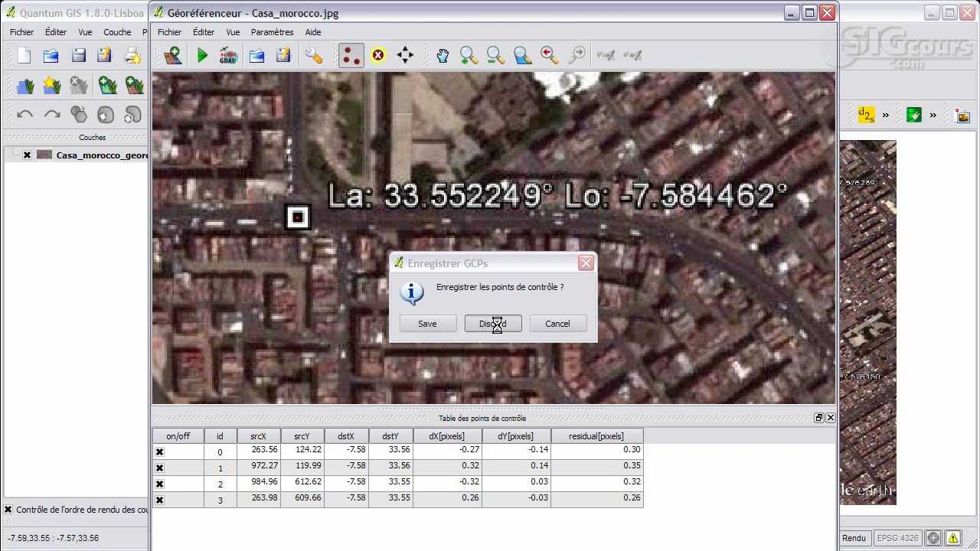
Task: Expand toolbar overflow next to green plugin icon
Action: point(933,116)
